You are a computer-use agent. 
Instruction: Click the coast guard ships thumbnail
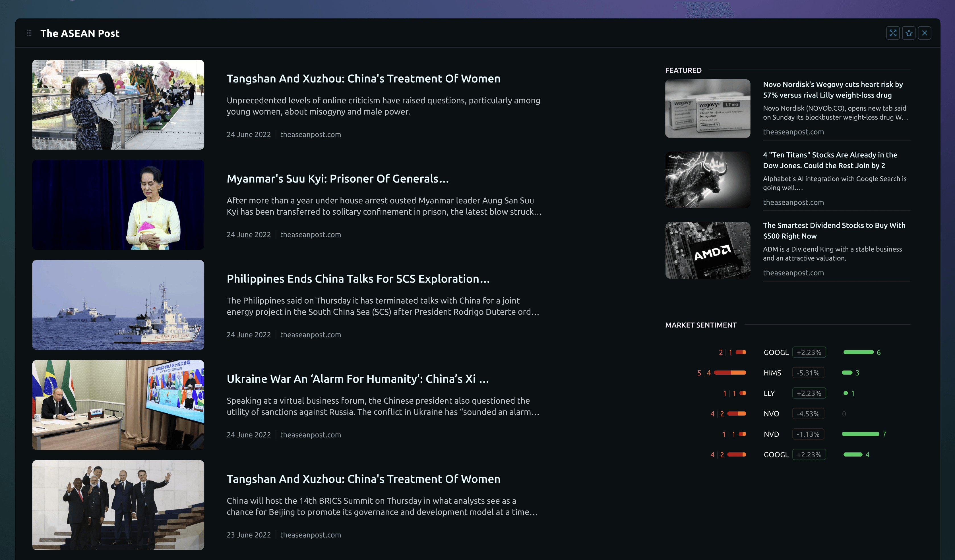click(118, 305)
